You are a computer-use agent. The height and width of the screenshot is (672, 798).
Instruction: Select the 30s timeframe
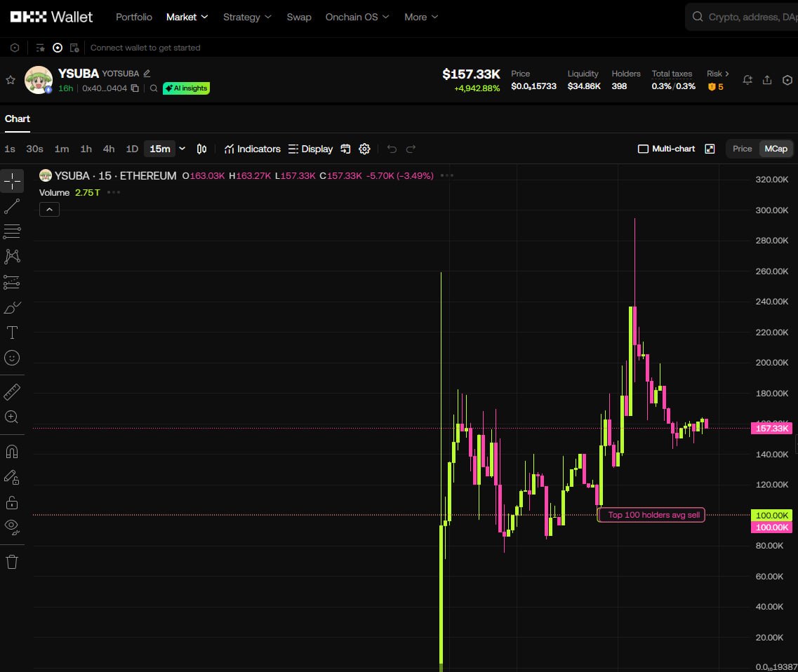pos(34,149)
